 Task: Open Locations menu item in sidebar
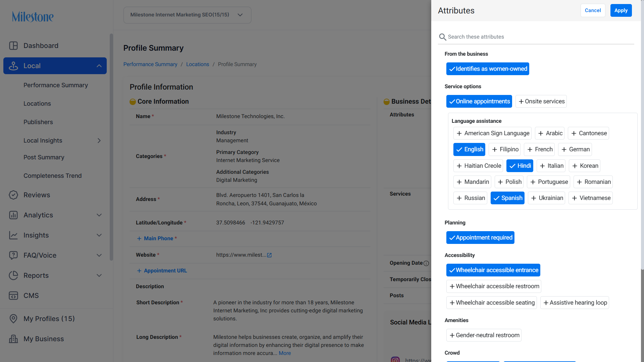click(x=37, y=104)
